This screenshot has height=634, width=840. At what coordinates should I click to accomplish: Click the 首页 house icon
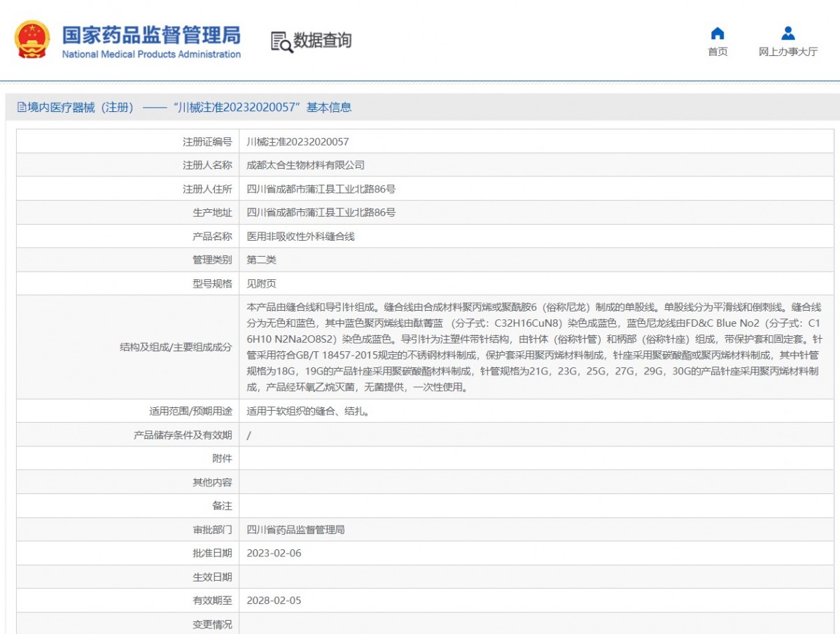point(717,34)
